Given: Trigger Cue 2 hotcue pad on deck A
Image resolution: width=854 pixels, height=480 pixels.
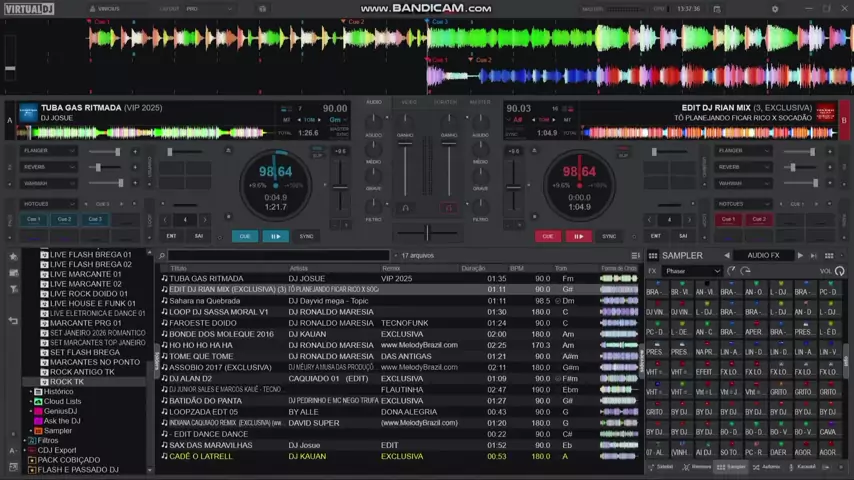Looking at the screenshot, I should 64,219.
